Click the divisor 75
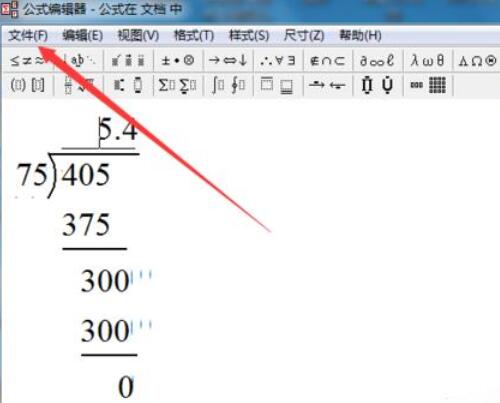 tap(32, 175)
